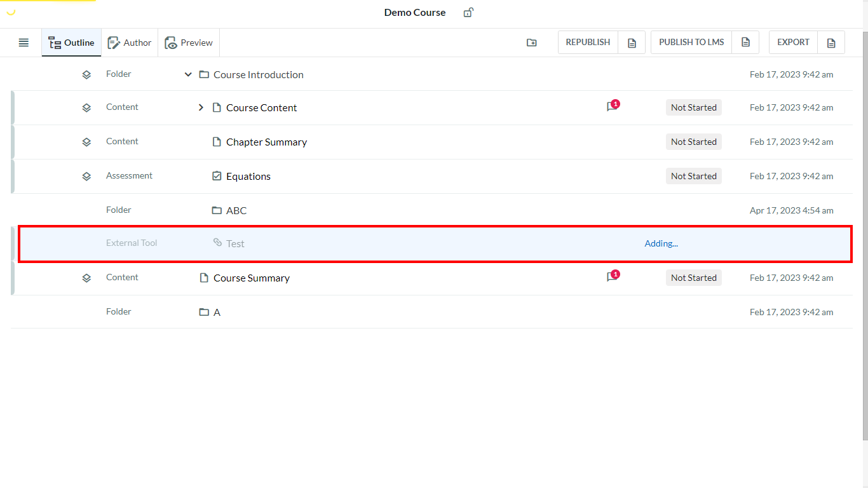The width and height of the screenshot is (868, 488).
Task: Click the link icon beside Test
Action: click(x=217, y=243)
